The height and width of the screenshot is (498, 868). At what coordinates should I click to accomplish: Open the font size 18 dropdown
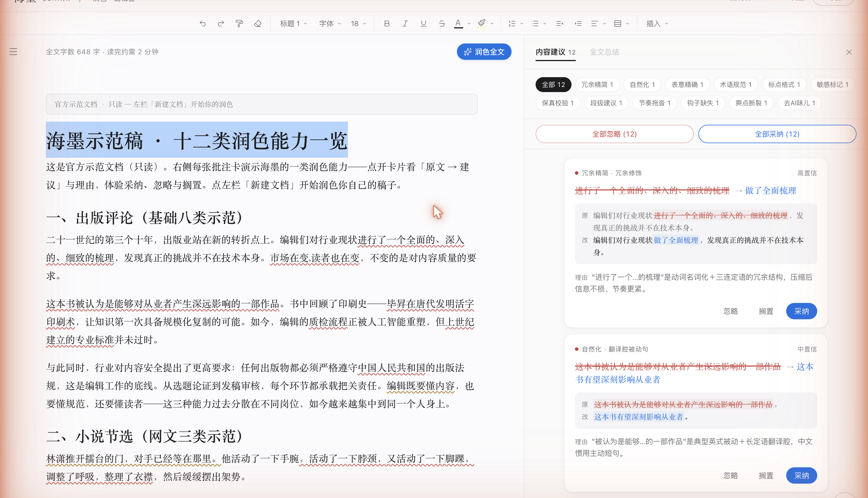[x=358, y=24]
